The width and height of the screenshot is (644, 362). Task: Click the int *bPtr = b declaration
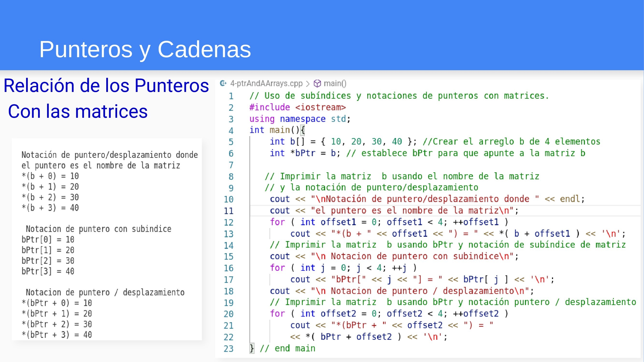[x=305, y=153]
